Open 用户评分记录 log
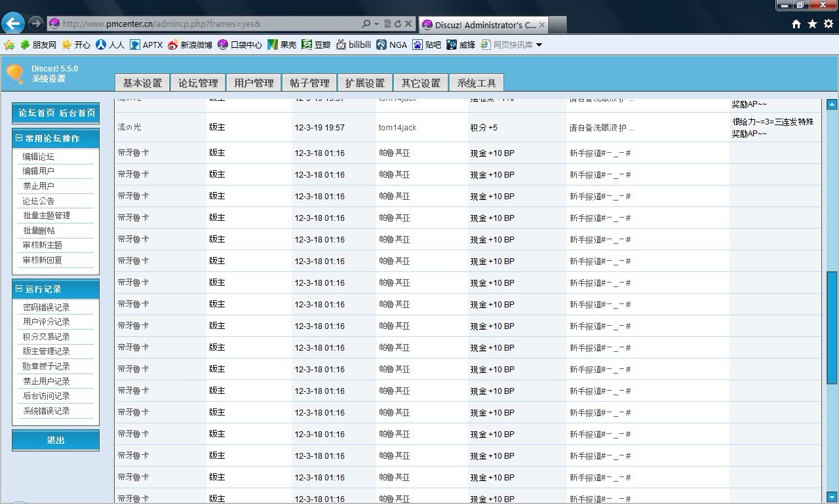The width and height of the screenshot is (839, 504). pos(47,322)
